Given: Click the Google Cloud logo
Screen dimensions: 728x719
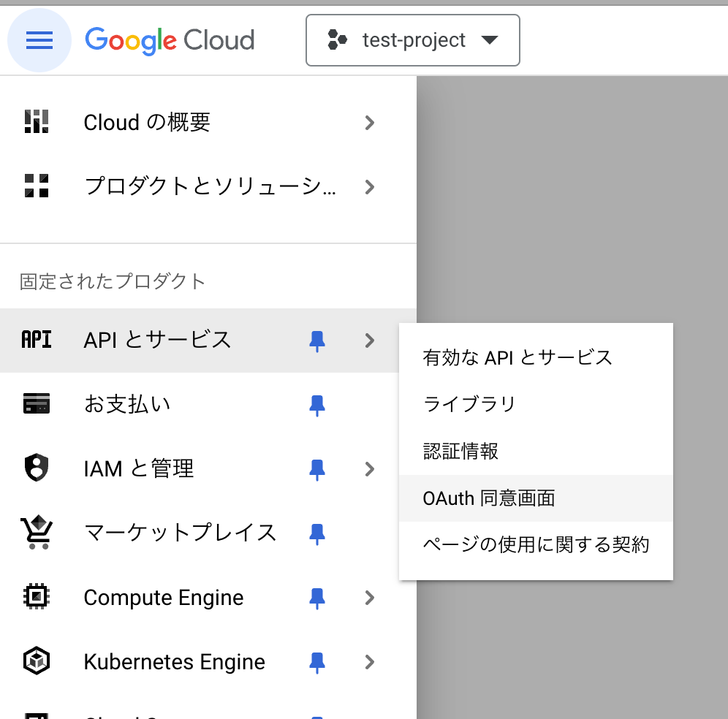Looking at the screenshot, I should (170, 40).
